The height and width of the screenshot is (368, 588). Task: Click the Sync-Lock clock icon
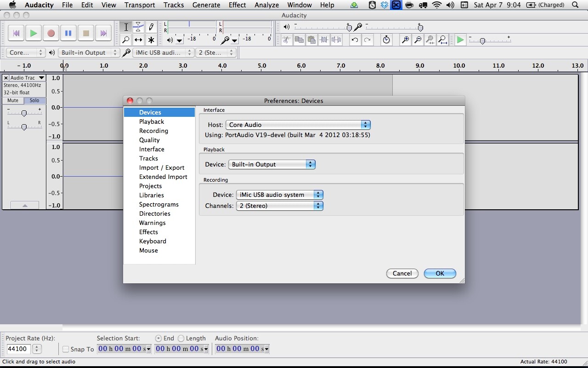386,40
